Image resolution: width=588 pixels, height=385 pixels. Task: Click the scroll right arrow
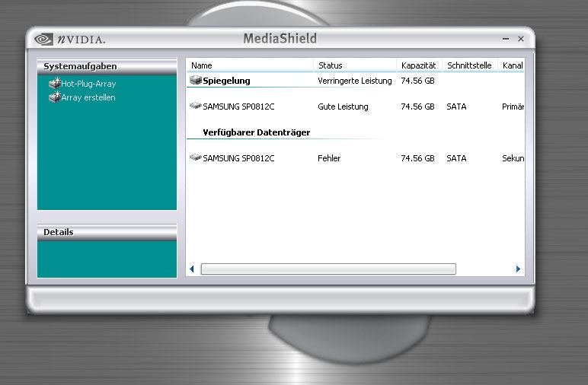[518, 269]
